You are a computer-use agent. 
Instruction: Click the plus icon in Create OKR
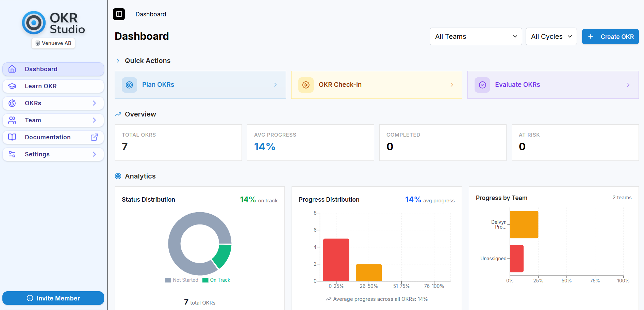click(x=591, y=36)
